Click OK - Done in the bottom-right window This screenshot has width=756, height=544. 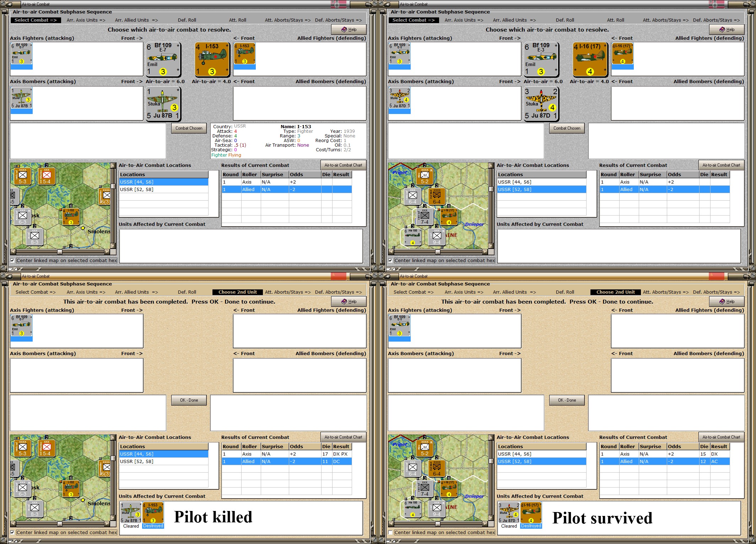coord(567,400)
